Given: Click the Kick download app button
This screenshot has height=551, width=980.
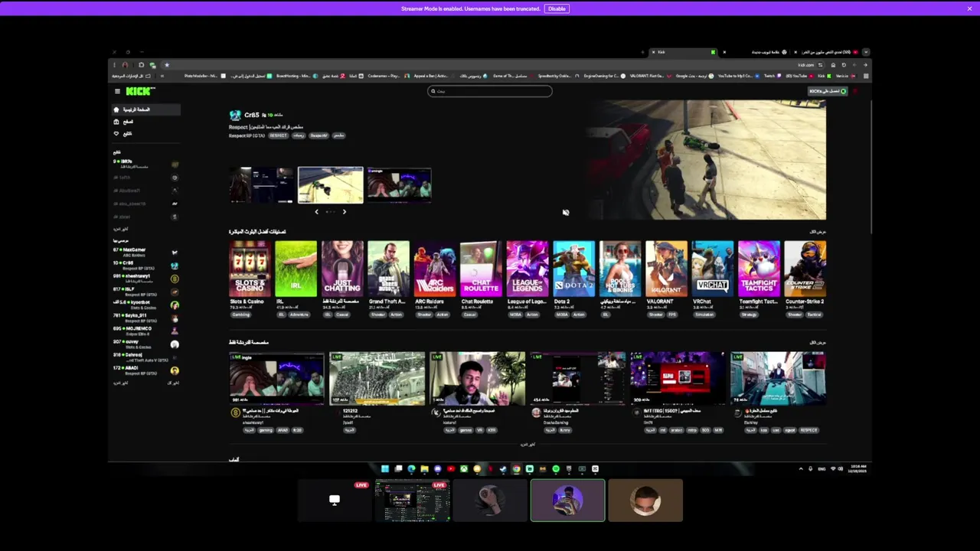Looking at the screenshot, I should pos(828,91).
